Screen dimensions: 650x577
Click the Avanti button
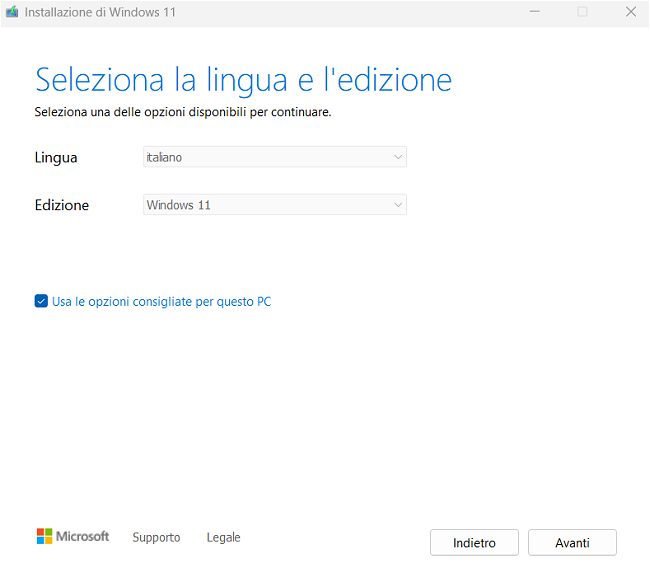click(572, 542)
